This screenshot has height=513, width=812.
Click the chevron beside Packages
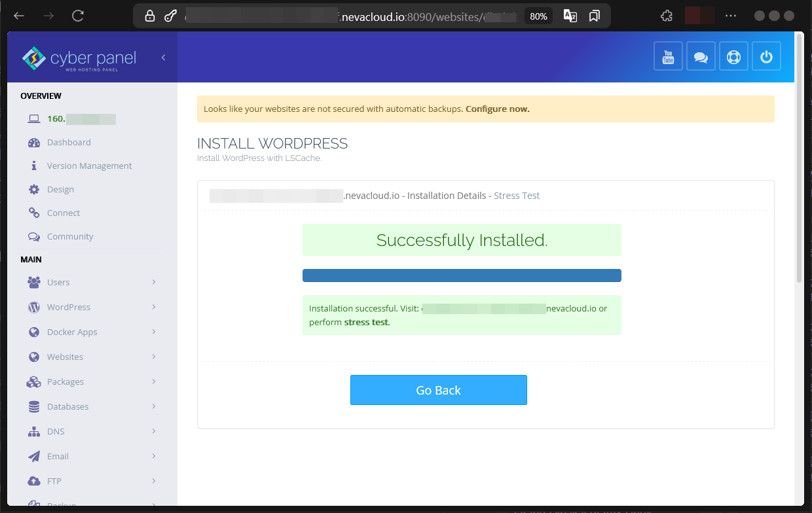(x=154, y=381)
